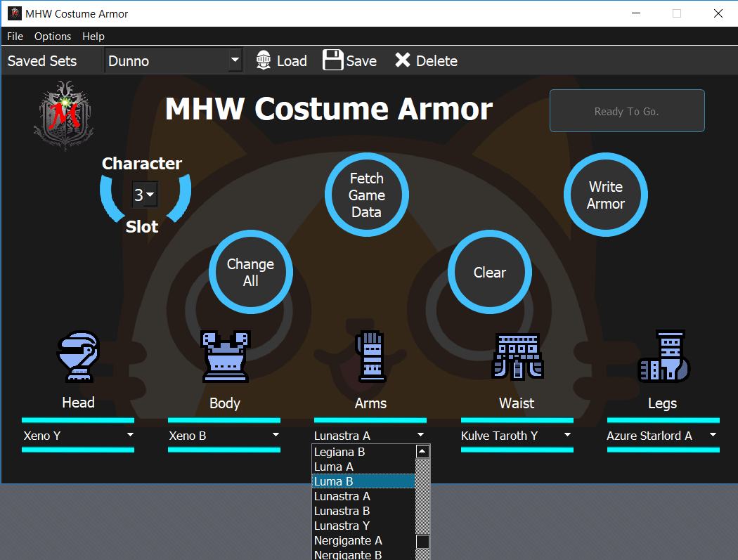Select Lunastra A list entry
The image size is (738, 560).
364,496
